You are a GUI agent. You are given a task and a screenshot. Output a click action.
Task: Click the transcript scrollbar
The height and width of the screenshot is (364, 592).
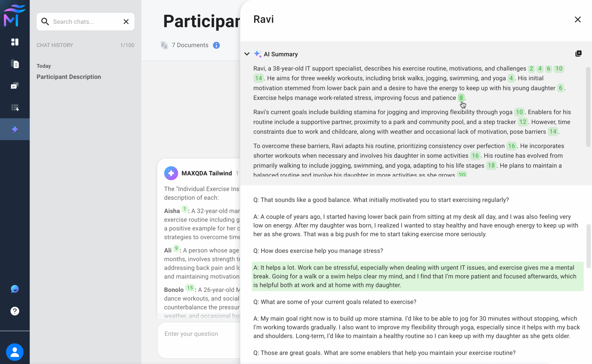pos(588,246)
